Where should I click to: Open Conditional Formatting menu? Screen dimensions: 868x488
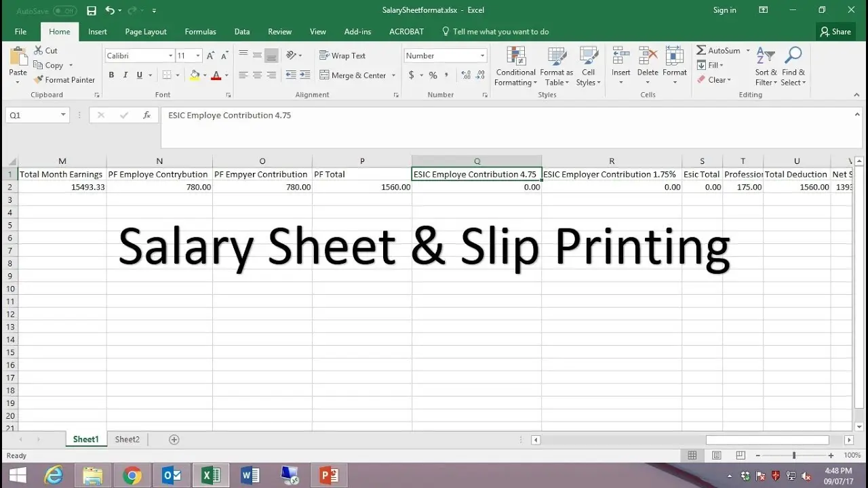point(515,67)
